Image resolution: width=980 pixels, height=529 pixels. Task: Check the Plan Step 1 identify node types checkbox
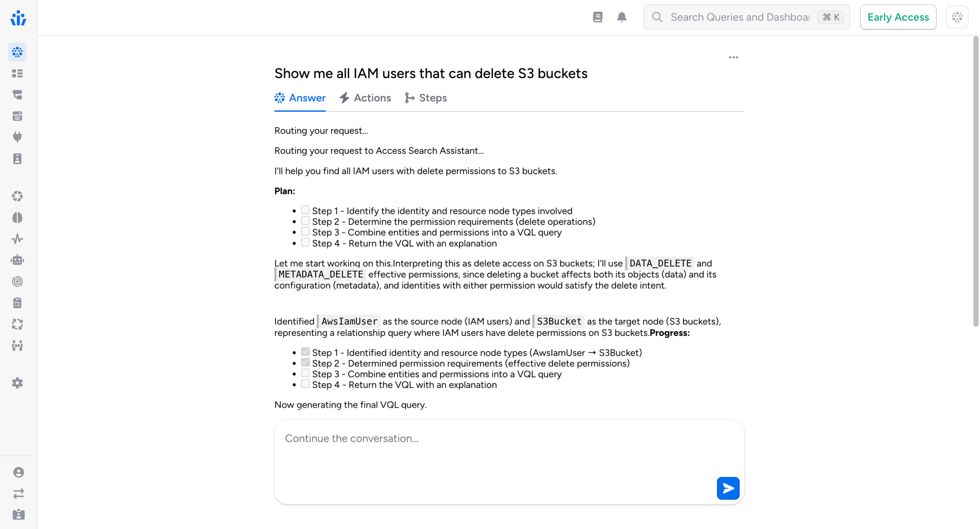point(305,210)
